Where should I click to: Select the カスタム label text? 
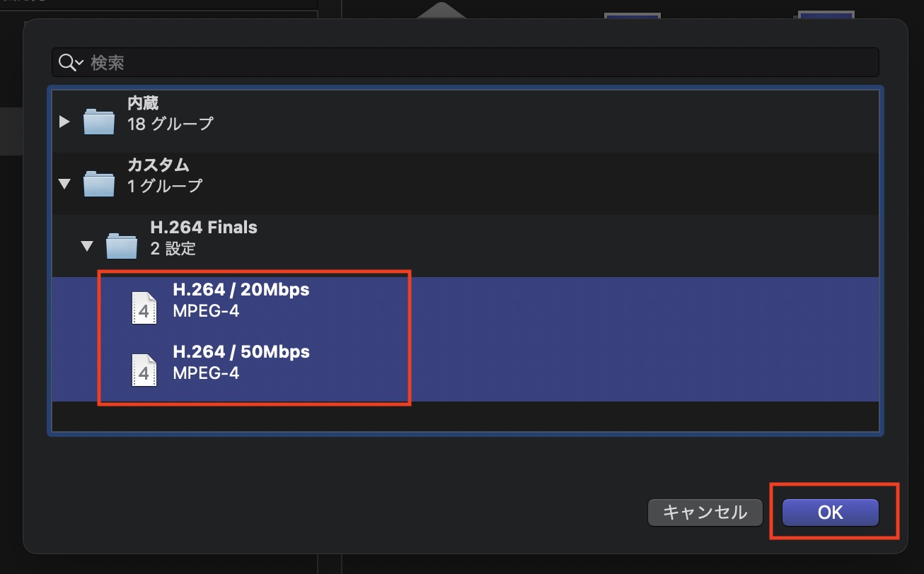(158, 165)
